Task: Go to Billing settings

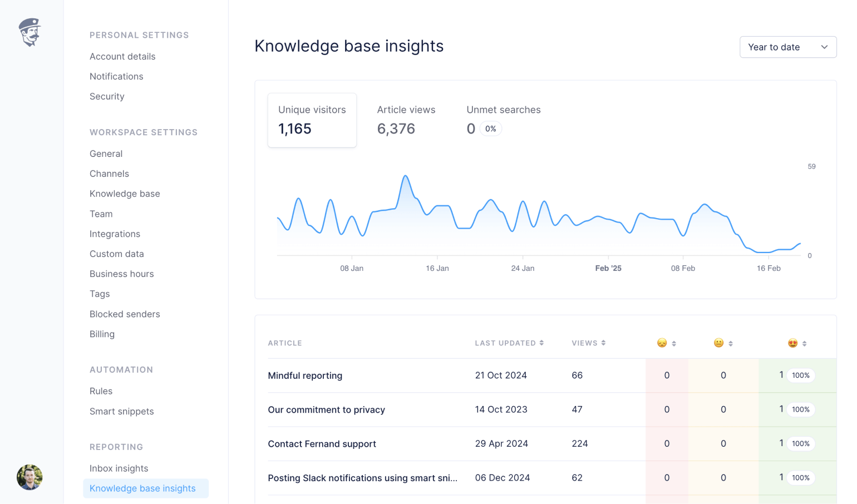Action: point(102,334)
